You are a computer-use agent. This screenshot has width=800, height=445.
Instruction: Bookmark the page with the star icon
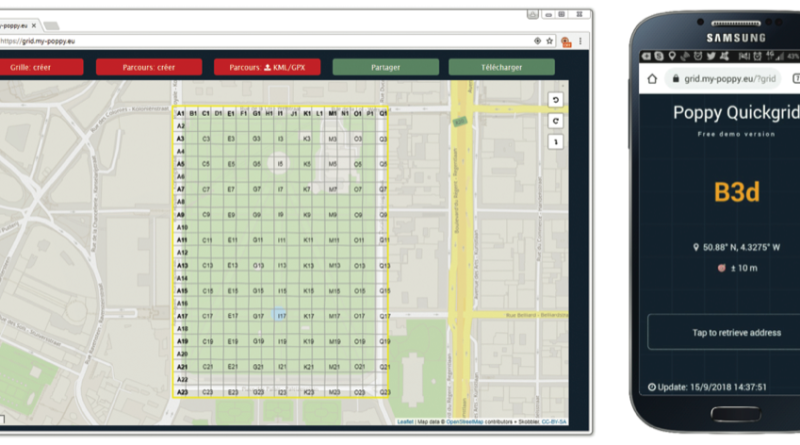[x=549, y=41]
